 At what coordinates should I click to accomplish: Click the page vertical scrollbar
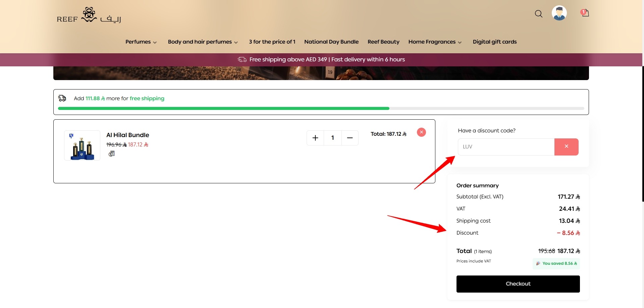[x=643, y=134]
